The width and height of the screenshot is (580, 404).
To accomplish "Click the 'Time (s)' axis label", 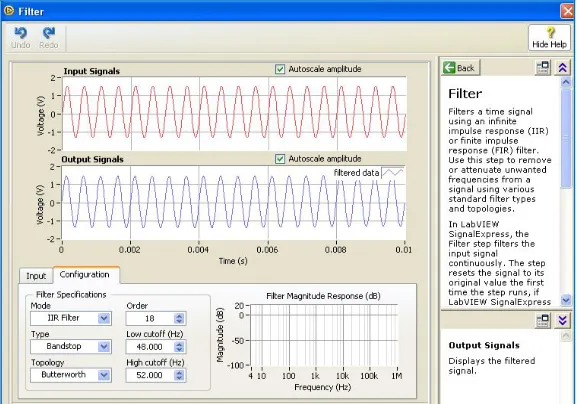I will [233, 261].
